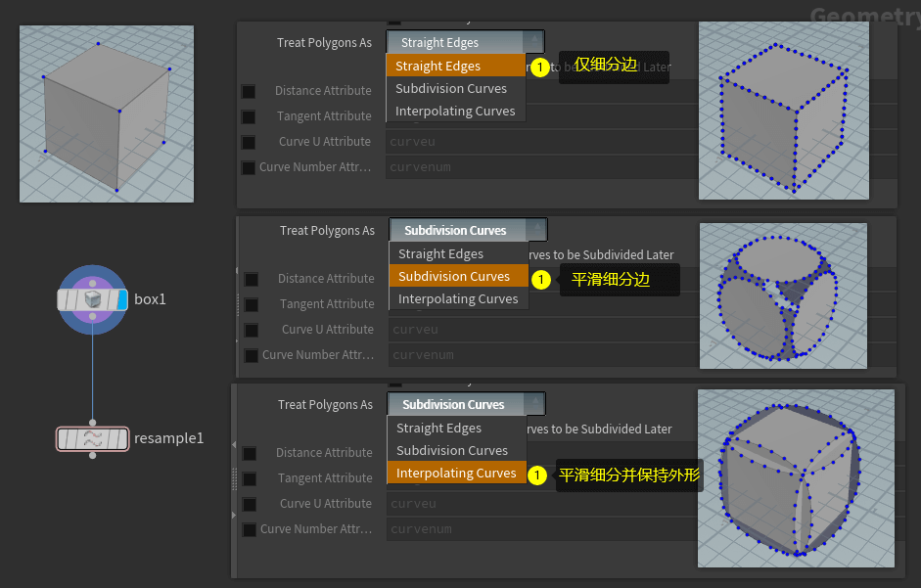Enable Tangent Attribute checkbox in middle panel

tap(252, 304)
